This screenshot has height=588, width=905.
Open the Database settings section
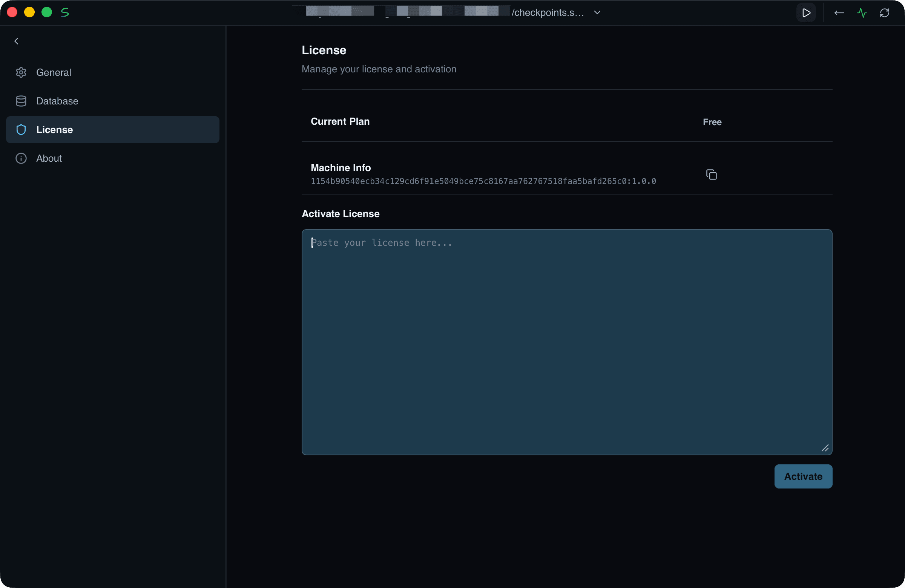[112, 101]
